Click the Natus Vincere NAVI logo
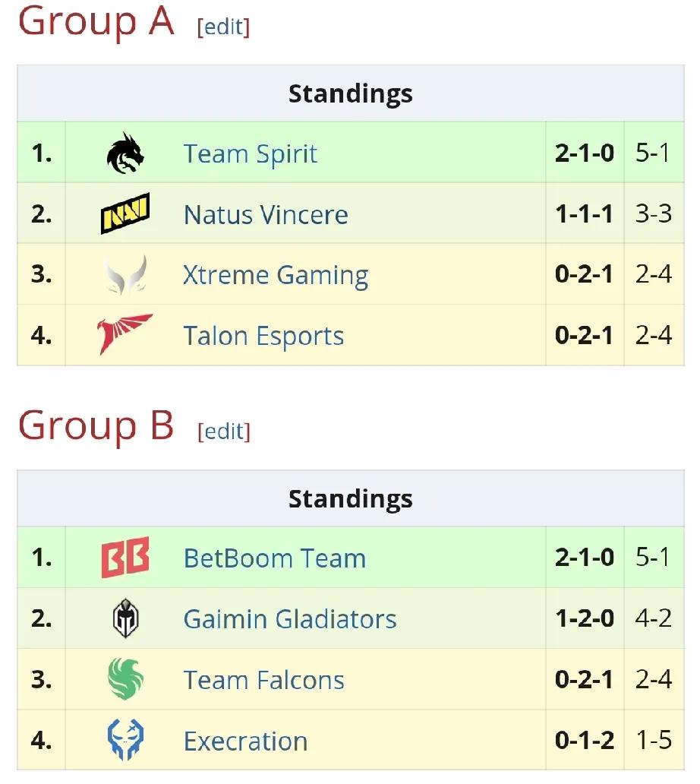The image size is (700, 784). coord(125,213)
